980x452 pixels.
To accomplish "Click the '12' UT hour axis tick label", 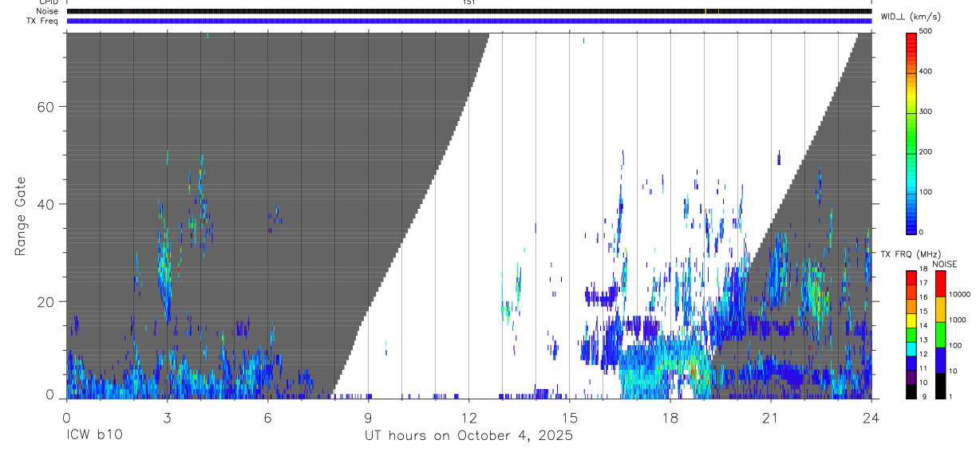I will tap(468, 417).
